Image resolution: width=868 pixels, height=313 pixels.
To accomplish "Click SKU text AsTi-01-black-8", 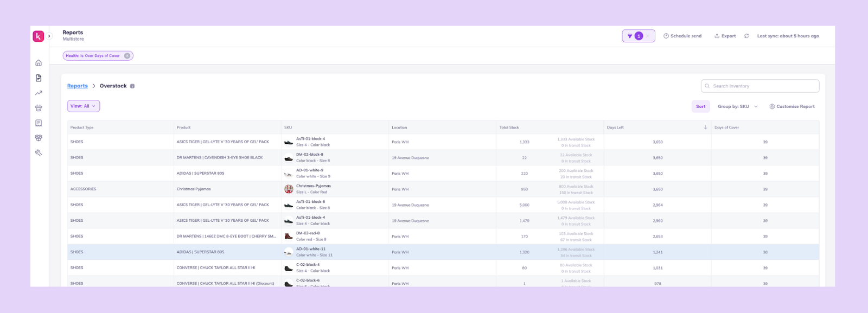I will click(311, 202).
